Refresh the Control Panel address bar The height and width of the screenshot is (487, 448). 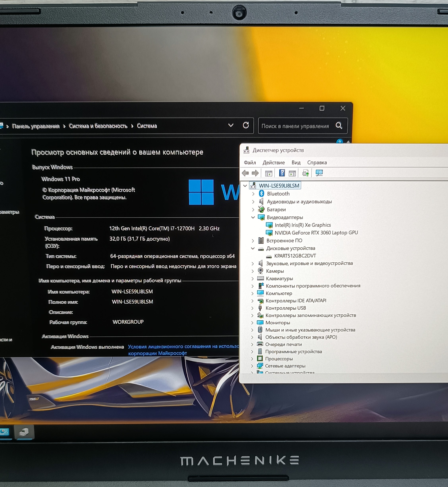246,125
